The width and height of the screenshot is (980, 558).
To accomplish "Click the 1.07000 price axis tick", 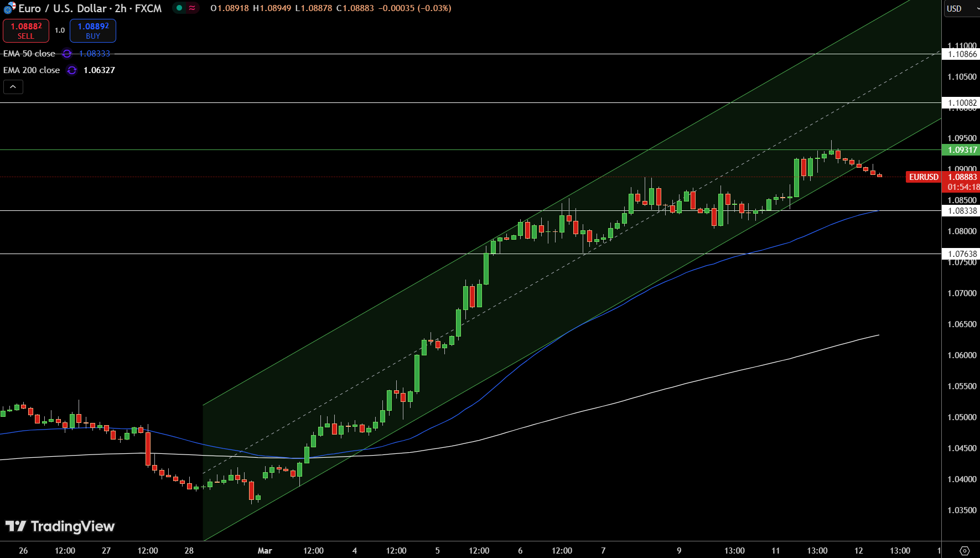I will click(962, 293).
